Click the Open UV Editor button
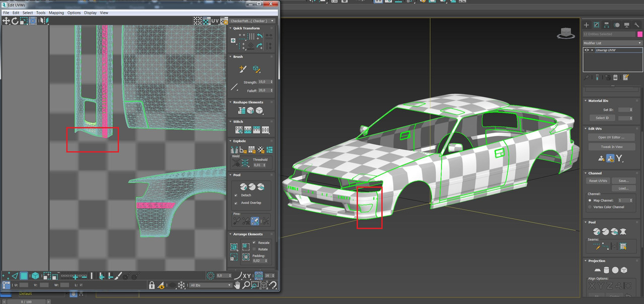This screenshot has width=644, height=304. coord(611,137)
